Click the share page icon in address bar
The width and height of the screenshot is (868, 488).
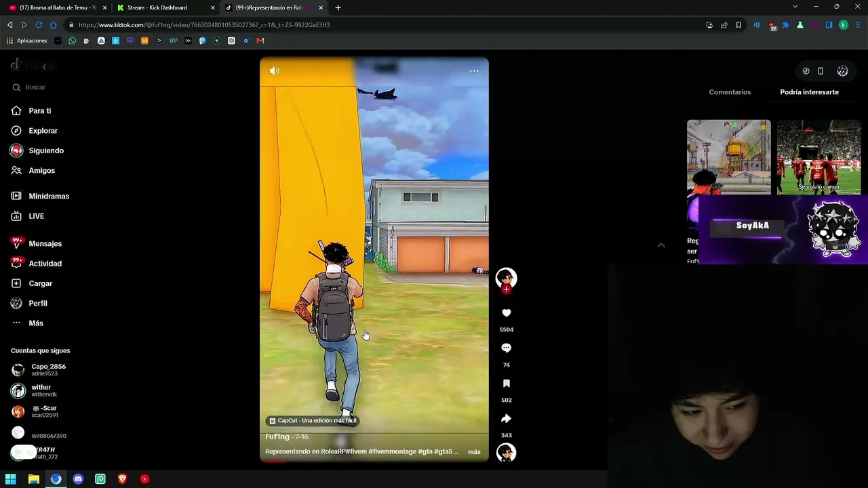coord(724,25)
